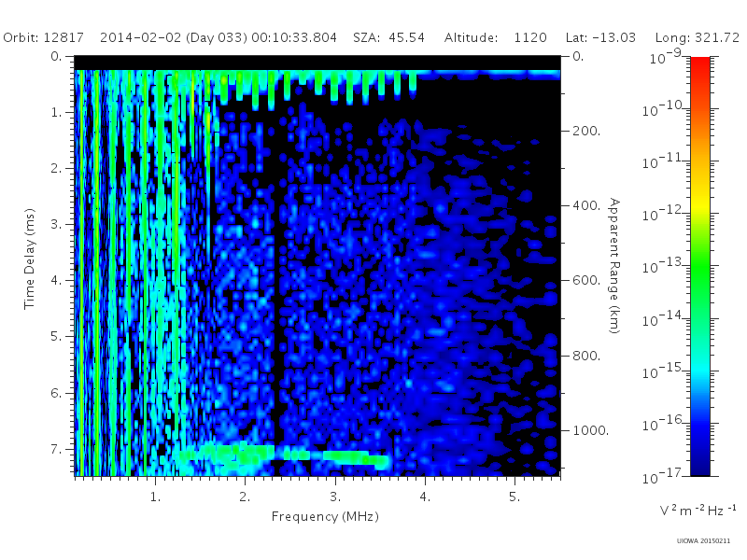Click the Long: 321.72 value
The height and width of the screenshot is (560, 747).
(698, 37)
